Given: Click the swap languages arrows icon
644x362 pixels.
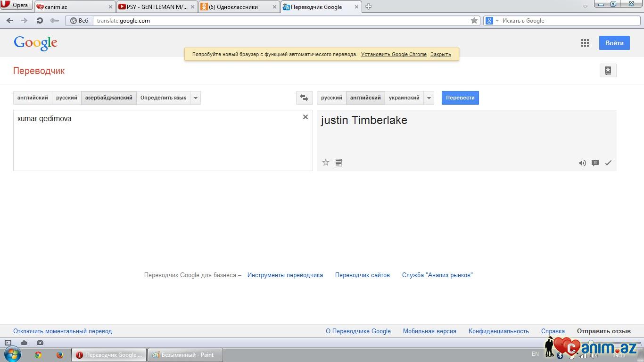Looking at the screenshot, I should point(304,98).
